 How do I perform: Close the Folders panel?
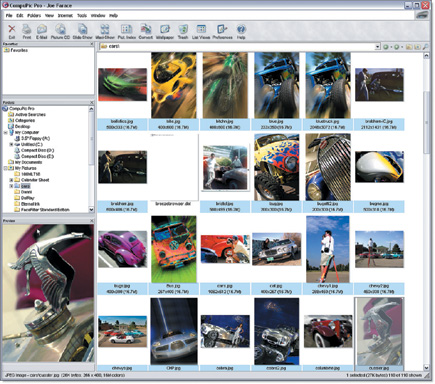coord(92,102)
